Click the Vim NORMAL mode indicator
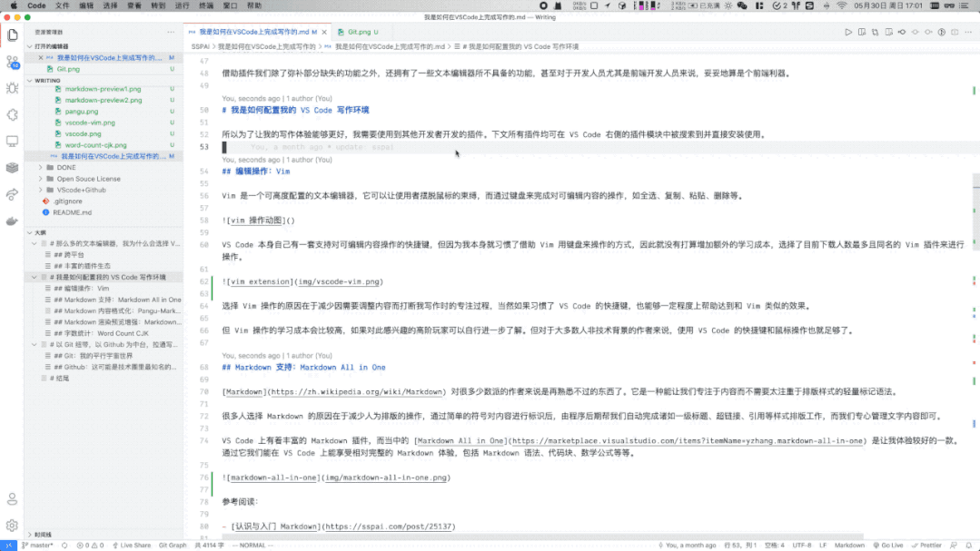This screenshot has width=980, height=551. click(252, 546)
